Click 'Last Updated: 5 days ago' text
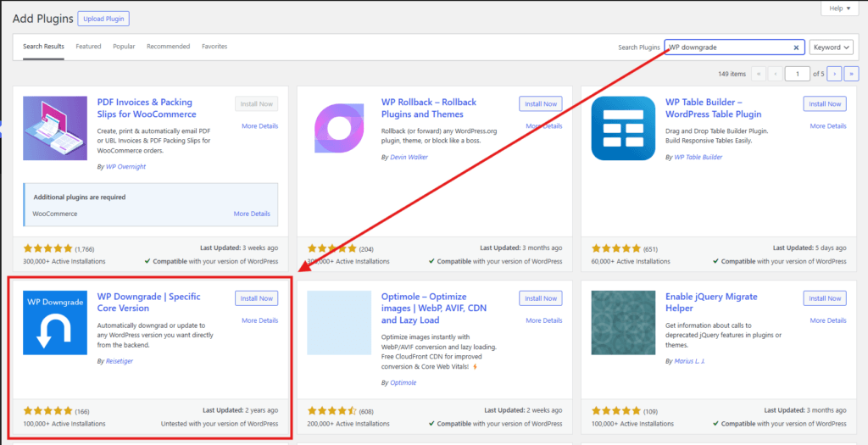The image size is (868, 445). coord(810,248)
